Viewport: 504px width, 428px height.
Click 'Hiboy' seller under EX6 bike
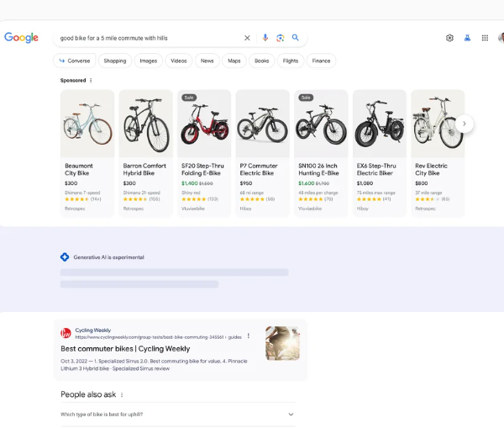point(363,209)
